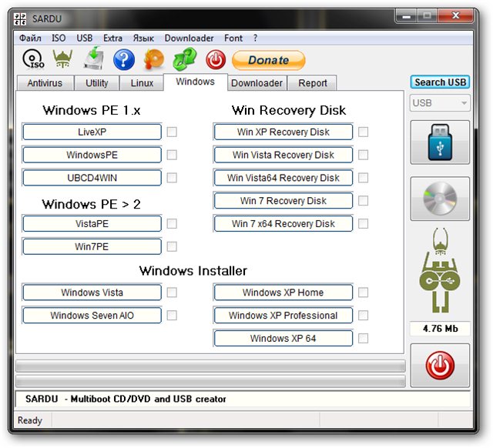
Task: Select the Windows tab
Action: tap(195, 82)
